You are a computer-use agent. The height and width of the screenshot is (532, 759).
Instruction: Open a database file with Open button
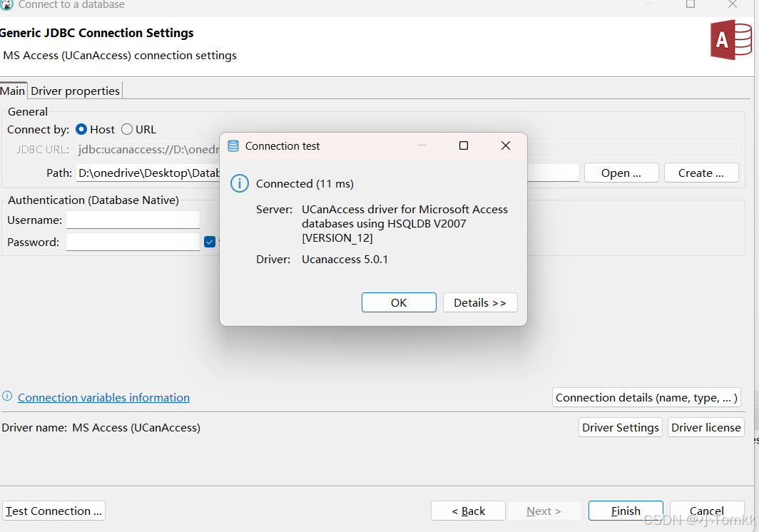621,173
